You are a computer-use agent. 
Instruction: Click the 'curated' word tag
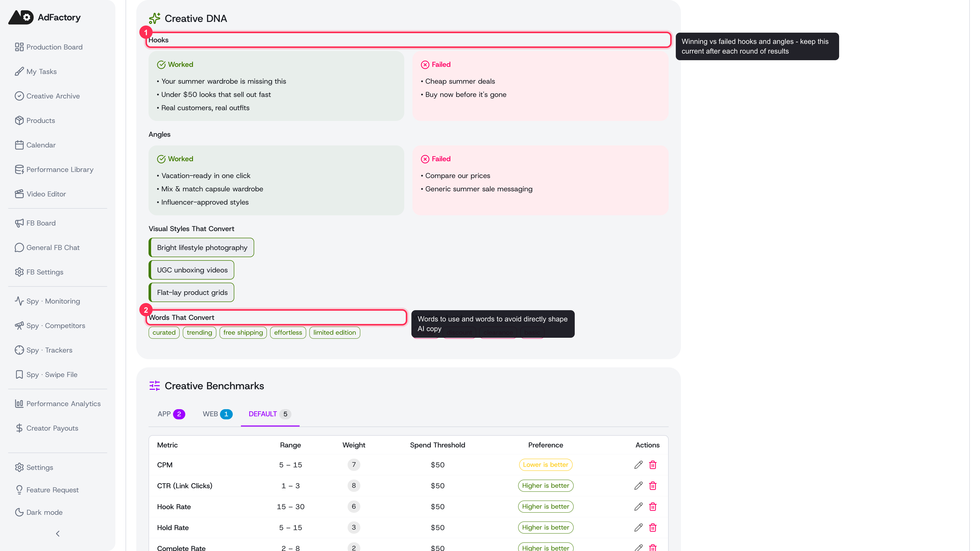click(x=164, y=333)
